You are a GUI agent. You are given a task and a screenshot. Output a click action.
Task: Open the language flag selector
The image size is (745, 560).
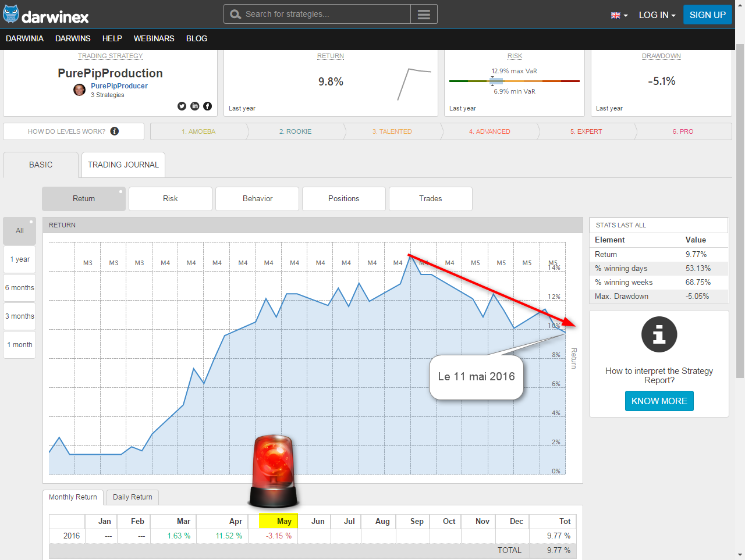(619, 15)
